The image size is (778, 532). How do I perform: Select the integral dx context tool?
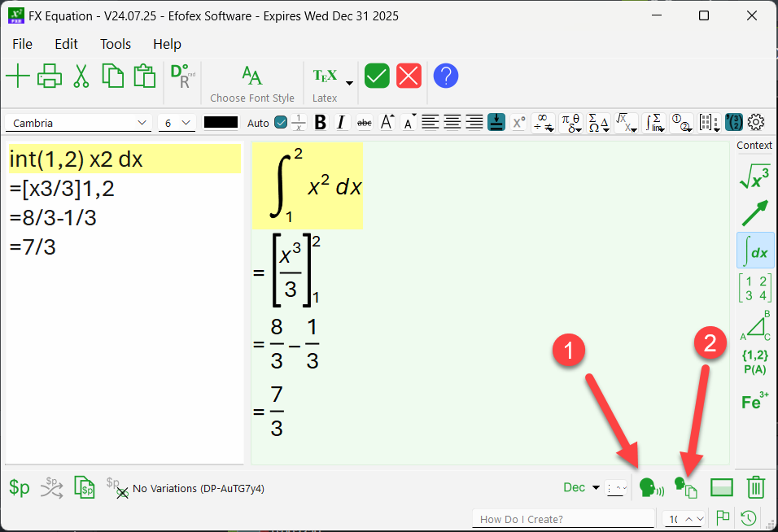(x=755, y=251)
